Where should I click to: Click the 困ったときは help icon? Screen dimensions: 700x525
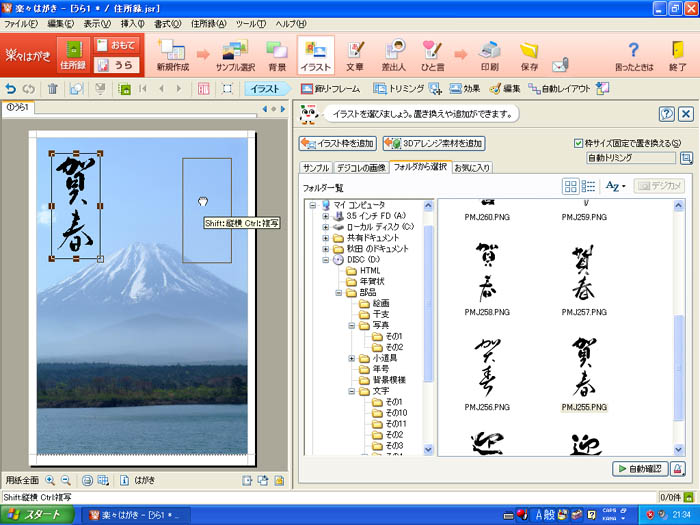pyautogui.click(x=632, y=55)
